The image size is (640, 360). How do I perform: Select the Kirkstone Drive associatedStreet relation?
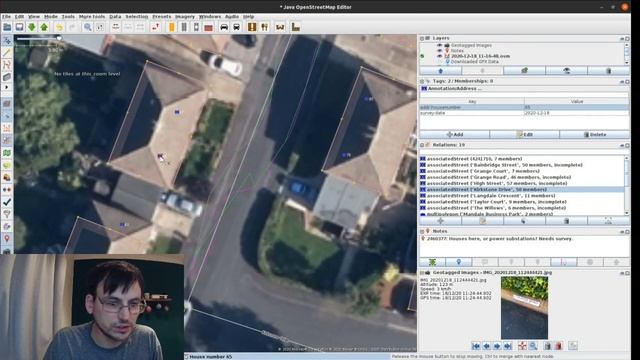tap(522, 189)
